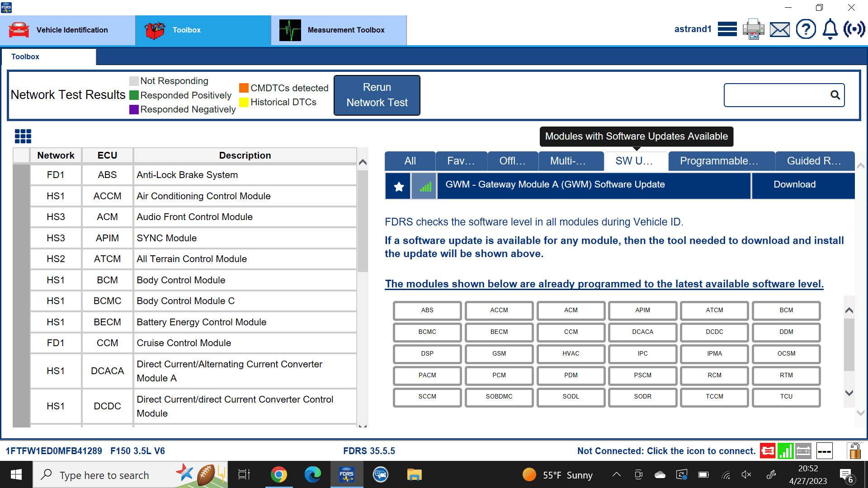Click Download for the GWM software update

point(794,184)
